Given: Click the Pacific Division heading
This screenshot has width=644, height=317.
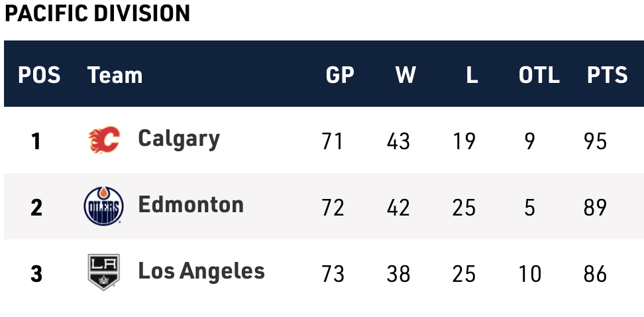Looking at the screenshot, I should [97, 13].
